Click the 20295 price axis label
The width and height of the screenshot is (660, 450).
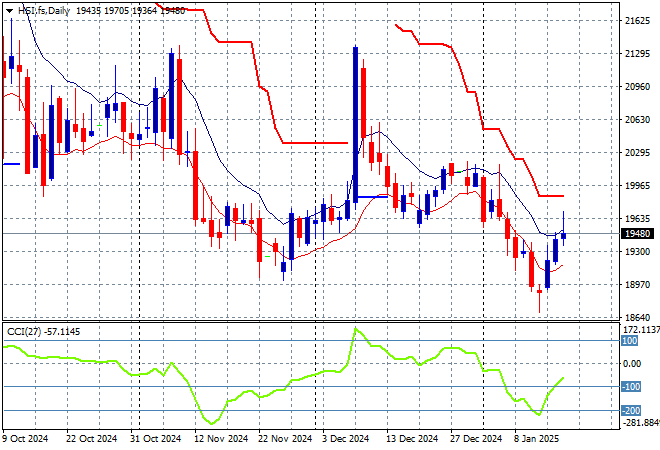tap(636, 153)
